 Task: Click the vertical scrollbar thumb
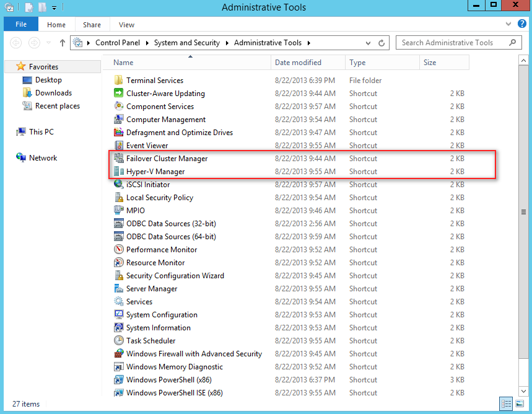pos(523,211)
